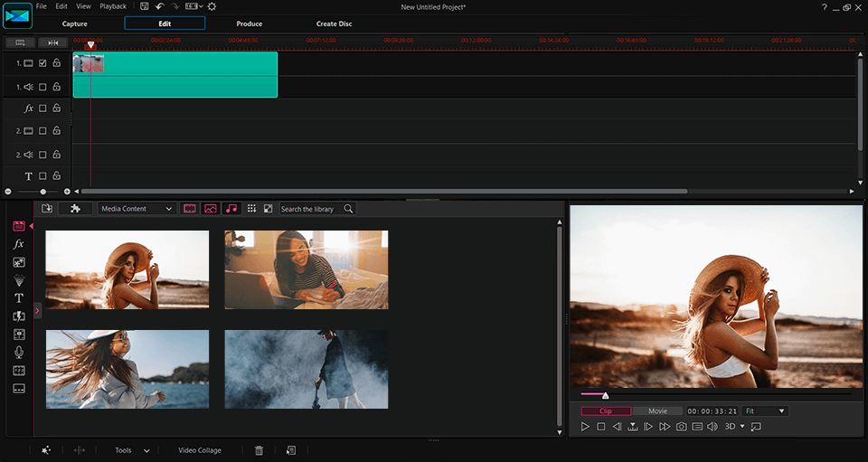Check audio track 2 enable checkbox
868x462 pixels.
tap(42, 155)
